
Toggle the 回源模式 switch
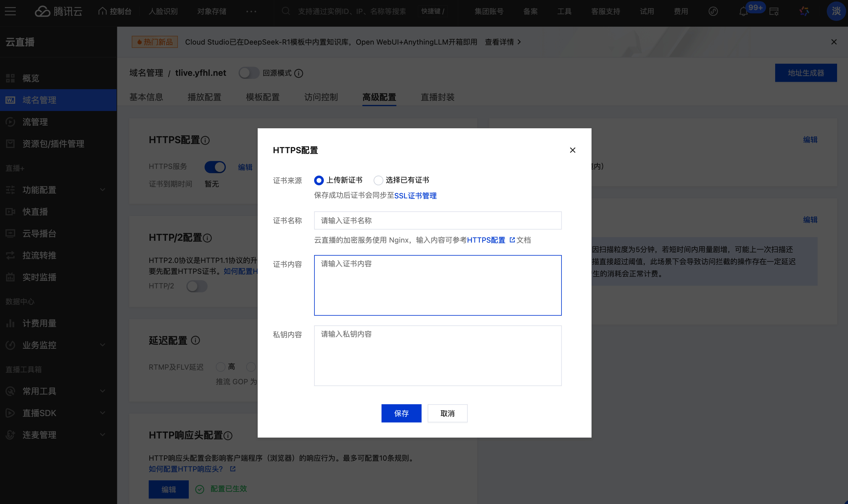(249, 73)
